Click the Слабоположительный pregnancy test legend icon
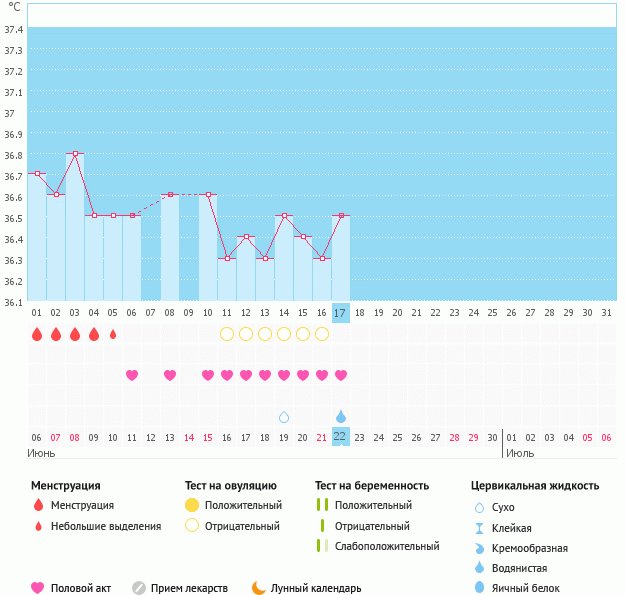626x595 pixels. [x=321, y=546]
